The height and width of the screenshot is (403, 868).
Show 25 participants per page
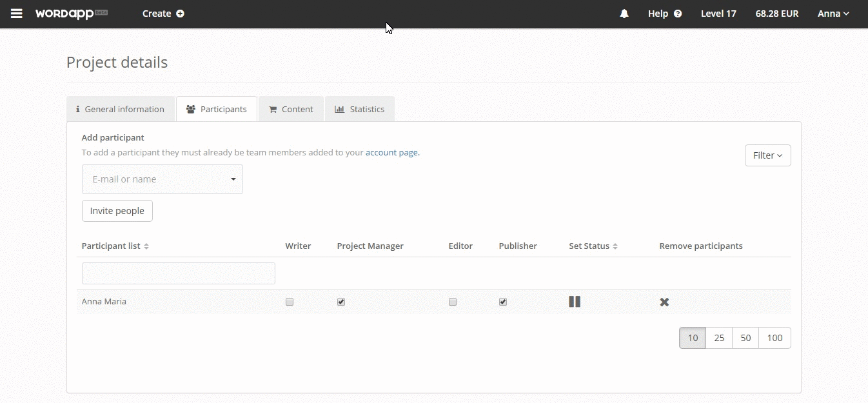click(x=719, y=338)
